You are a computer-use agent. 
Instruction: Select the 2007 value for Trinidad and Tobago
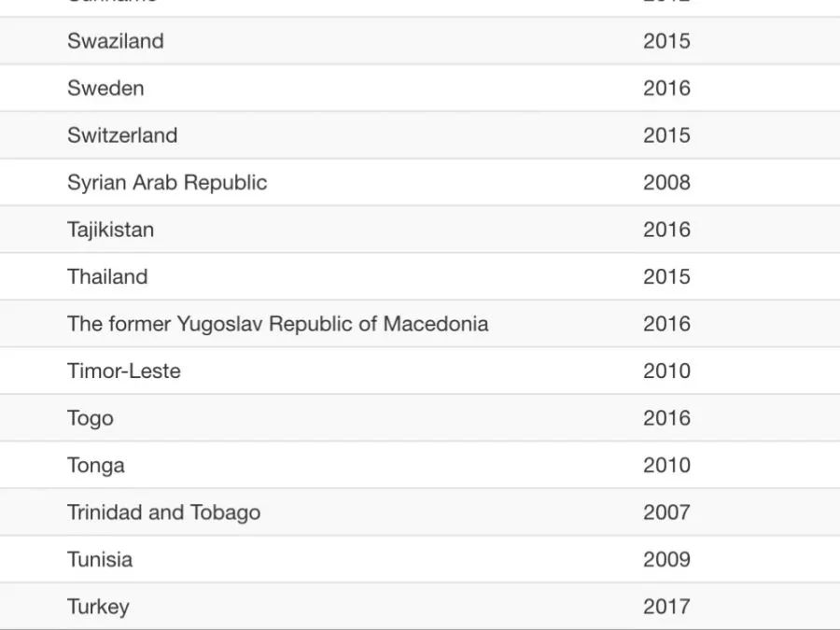tap(666, 512)
